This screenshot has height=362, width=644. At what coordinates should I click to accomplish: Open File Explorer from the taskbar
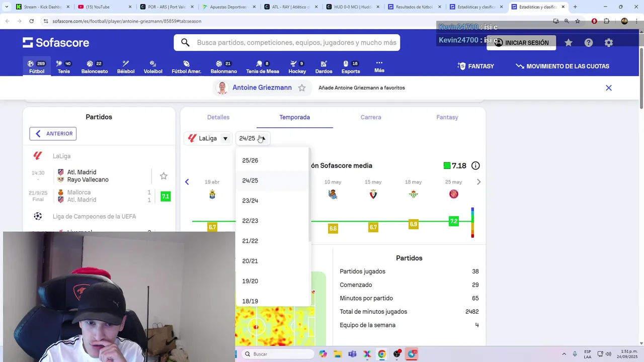pos(338,354)
